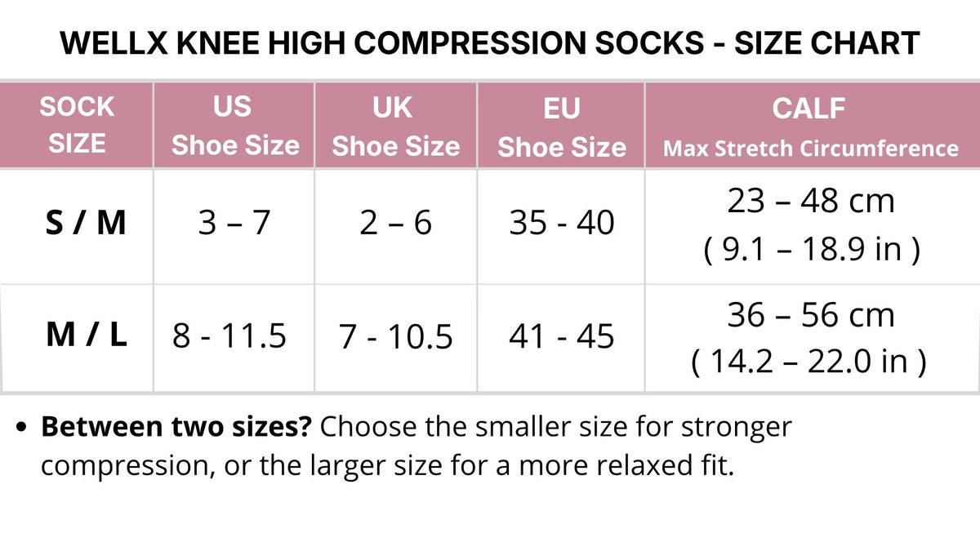Select US size 8 - 11.5 cell
This screenshot has width=980, height=551.
click(x=229, y=335)
